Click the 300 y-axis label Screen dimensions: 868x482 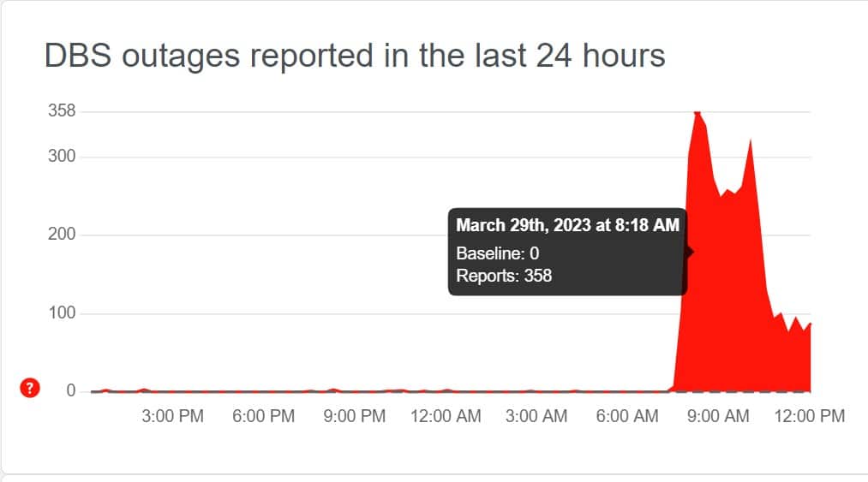point(62,156)
